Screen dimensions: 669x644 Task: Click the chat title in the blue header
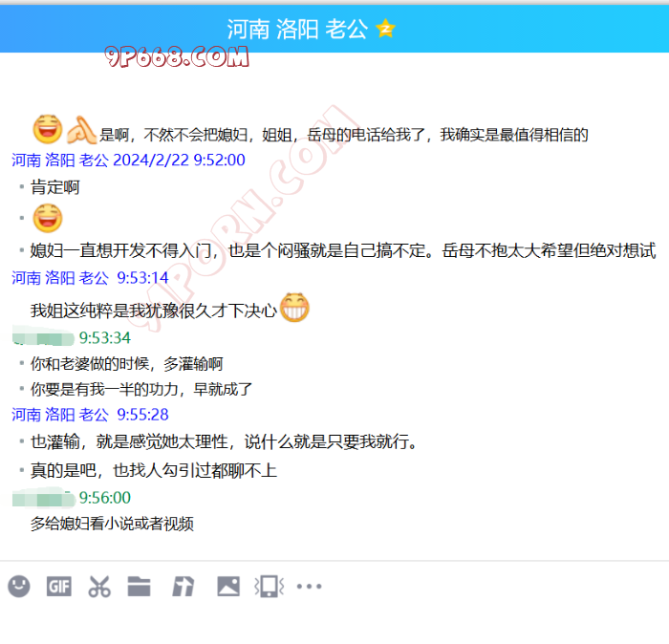[x=297, y=29]
